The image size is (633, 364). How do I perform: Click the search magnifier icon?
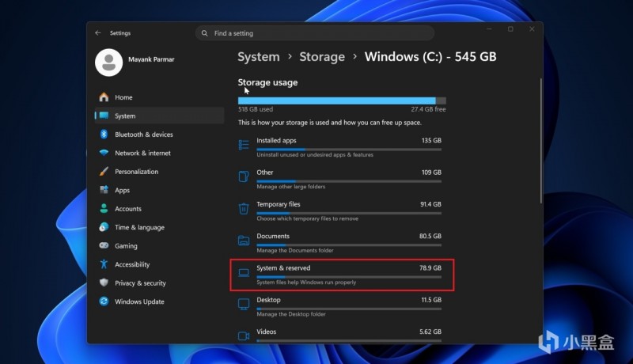205,33
